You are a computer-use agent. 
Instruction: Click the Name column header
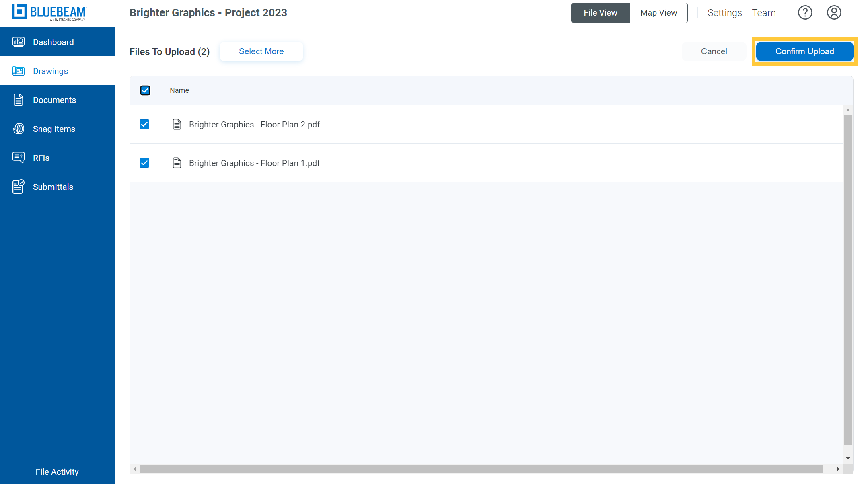click(x=179, y=90)
